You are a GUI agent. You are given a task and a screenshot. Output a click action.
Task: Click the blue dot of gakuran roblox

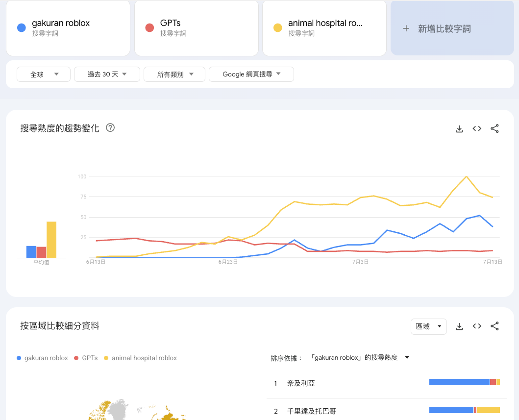point(22,28)
